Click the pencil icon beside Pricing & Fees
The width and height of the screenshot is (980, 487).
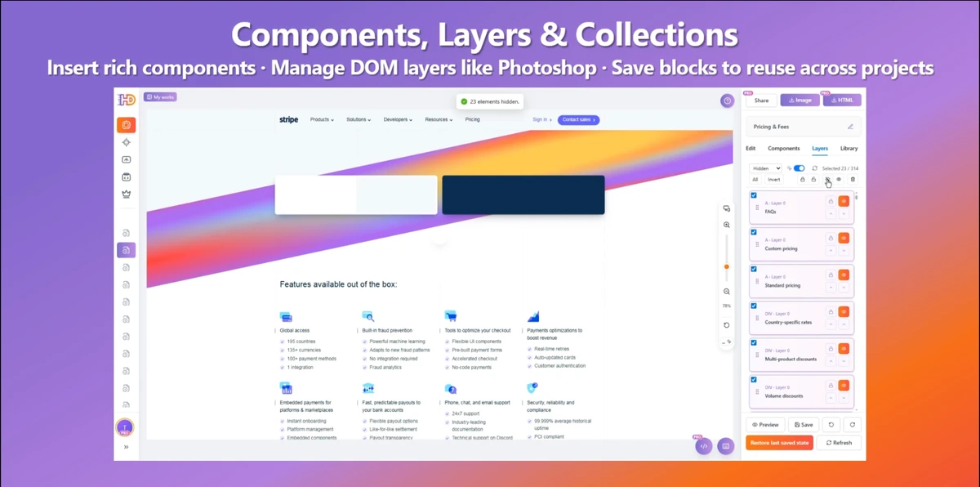(x=850, y=127)
